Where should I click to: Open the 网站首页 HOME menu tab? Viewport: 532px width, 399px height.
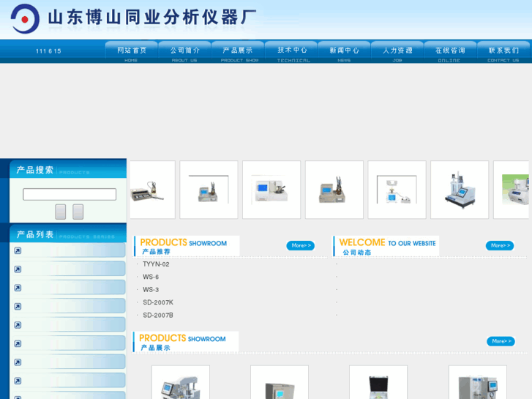131,52
